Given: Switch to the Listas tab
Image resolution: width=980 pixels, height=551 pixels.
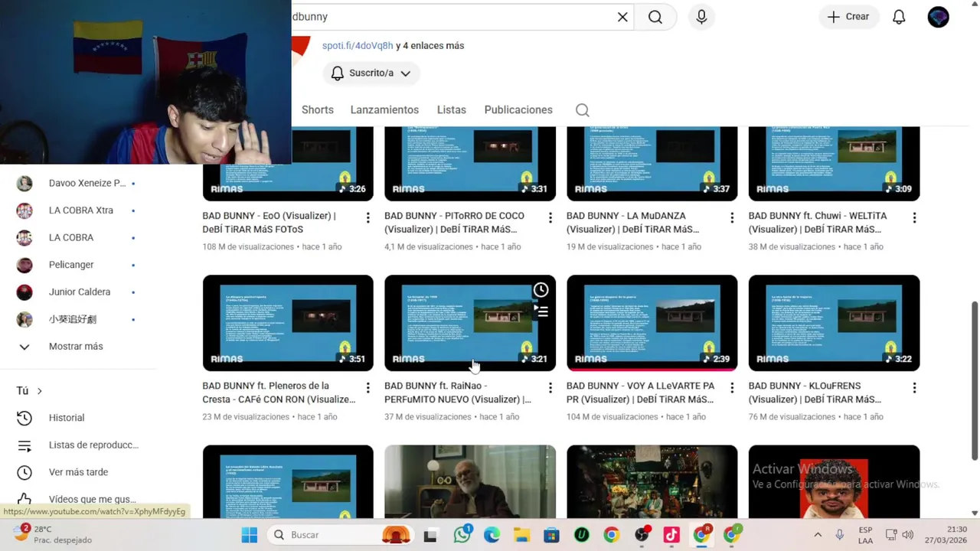Looking at the screenshot, I should (452, 109).
